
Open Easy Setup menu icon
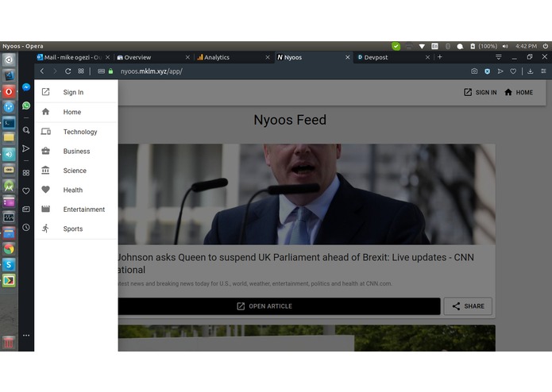[543, 71]
